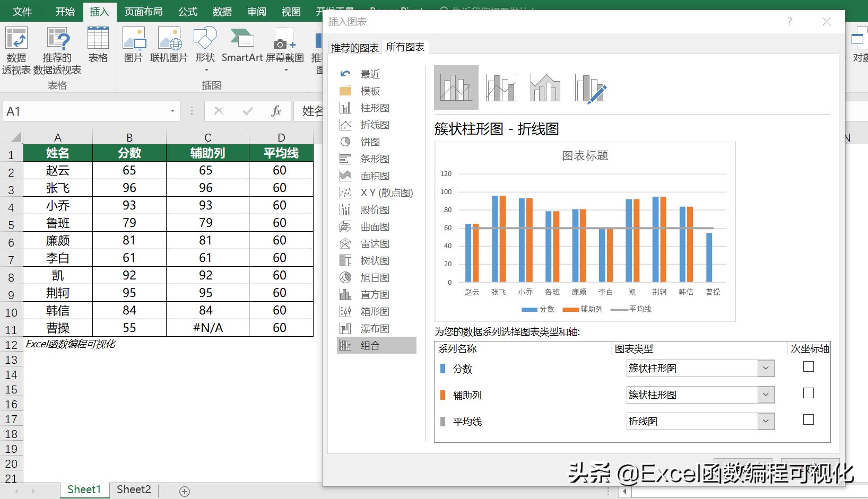Close the Insert Chart (插入图表) dialog
Image resolution: width=868 pixels, height=499 pixels.
point(827,22)
